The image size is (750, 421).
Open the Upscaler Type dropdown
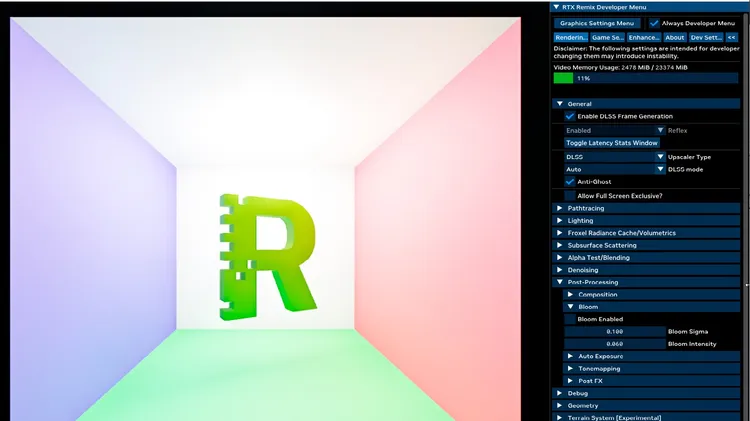(x=615, y=157)
